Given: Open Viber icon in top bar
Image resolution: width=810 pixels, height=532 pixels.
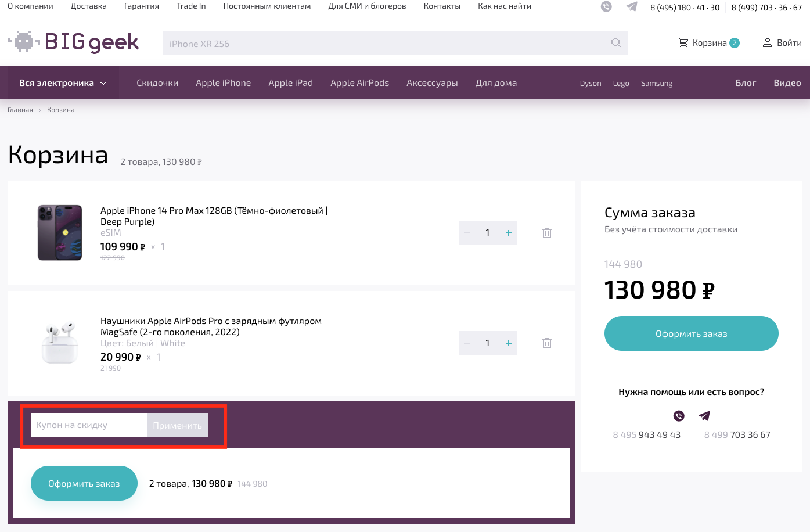Looking at the screenshot, I should pyautogui.click(x=606, y=6).
